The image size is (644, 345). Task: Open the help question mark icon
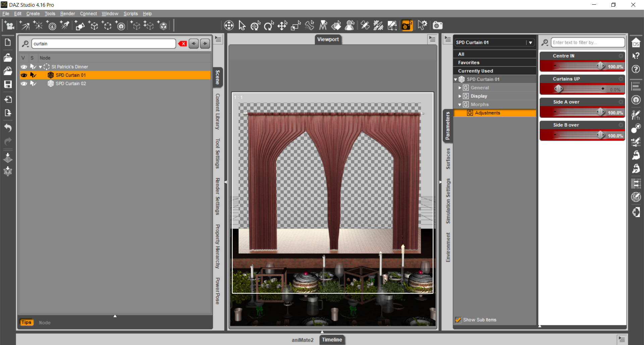pos(636,69)
